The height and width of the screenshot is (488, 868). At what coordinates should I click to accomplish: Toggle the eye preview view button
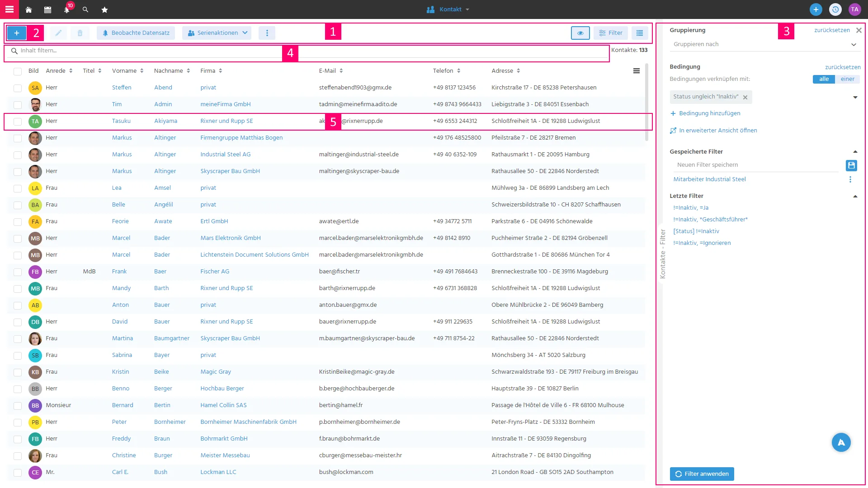580,33
